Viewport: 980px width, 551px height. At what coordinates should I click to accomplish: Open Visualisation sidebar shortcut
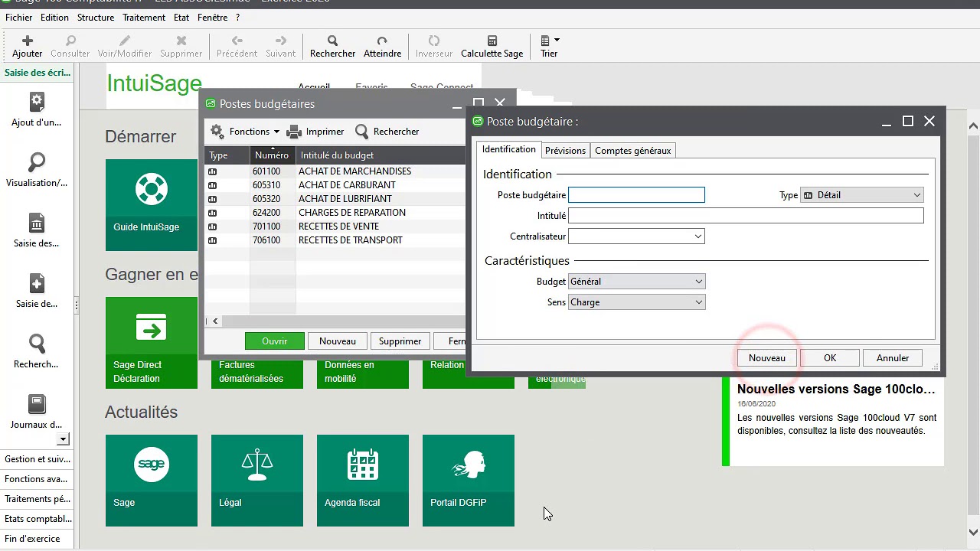pyautogui.click(x=37, y=169)
